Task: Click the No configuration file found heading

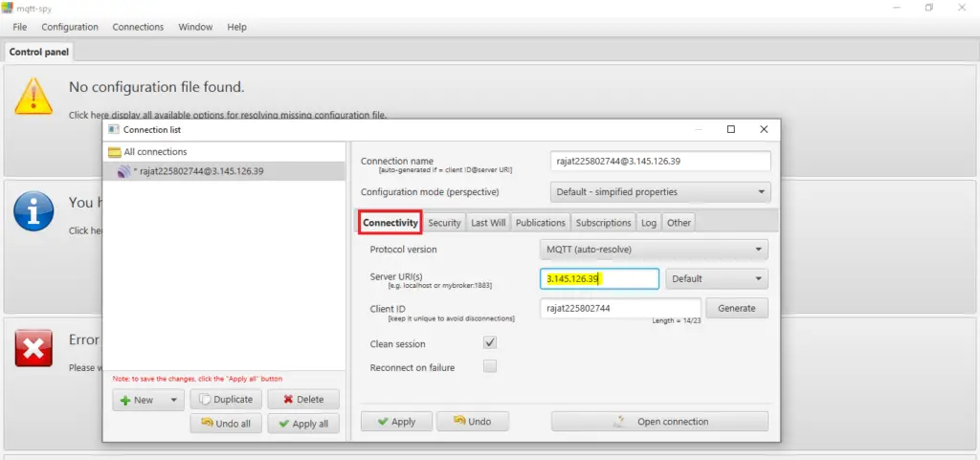Action: (156, 87)
